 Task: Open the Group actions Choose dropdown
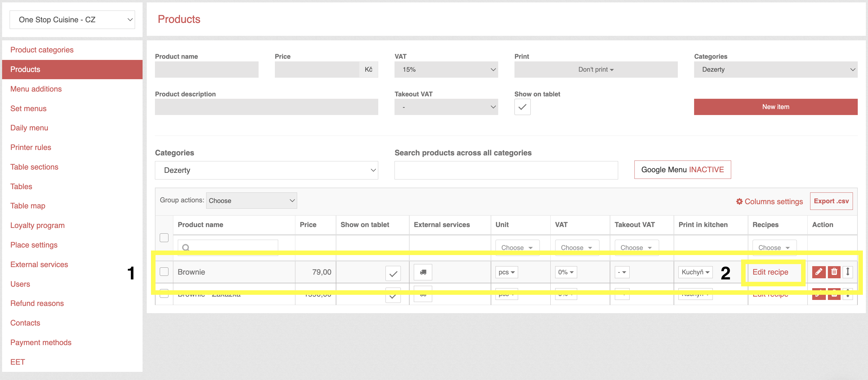(x=251, y=201)
